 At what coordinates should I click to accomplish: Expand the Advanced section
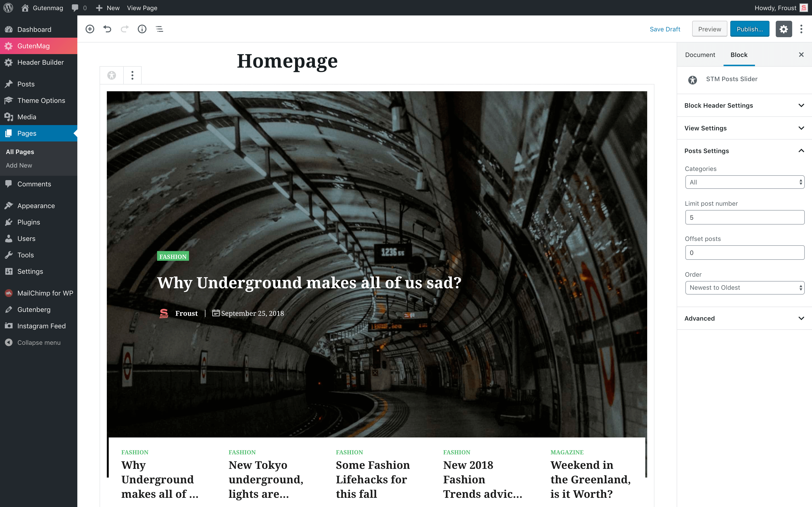[x=744, y=318]
